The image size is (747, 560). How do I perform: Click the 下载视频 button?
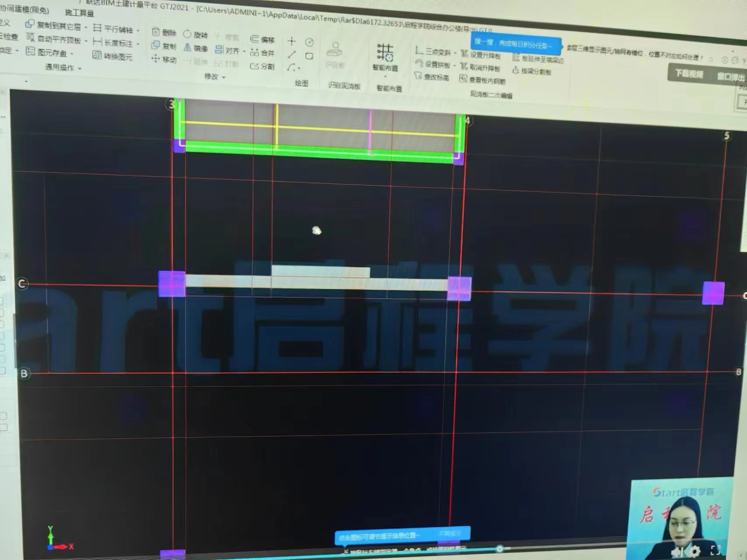[x=689, y=73]
